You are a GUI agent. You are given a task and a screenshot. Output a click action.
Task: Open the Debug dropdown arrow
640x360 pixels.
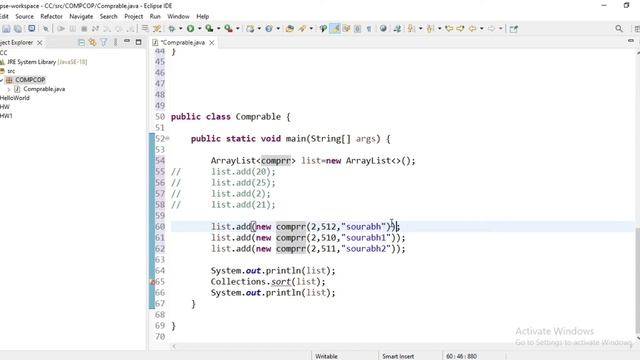[x=180, y=29]
